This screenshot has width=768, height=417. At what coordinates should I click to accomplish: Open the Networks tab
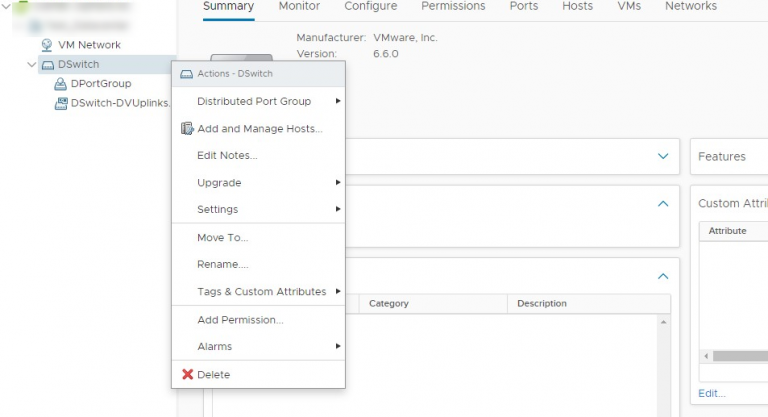pos(690,7)
